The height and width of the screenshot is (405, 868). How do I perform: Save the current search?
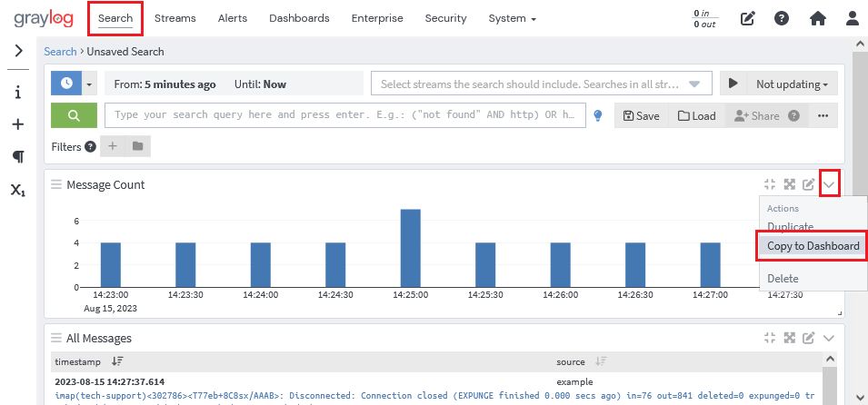641,115
